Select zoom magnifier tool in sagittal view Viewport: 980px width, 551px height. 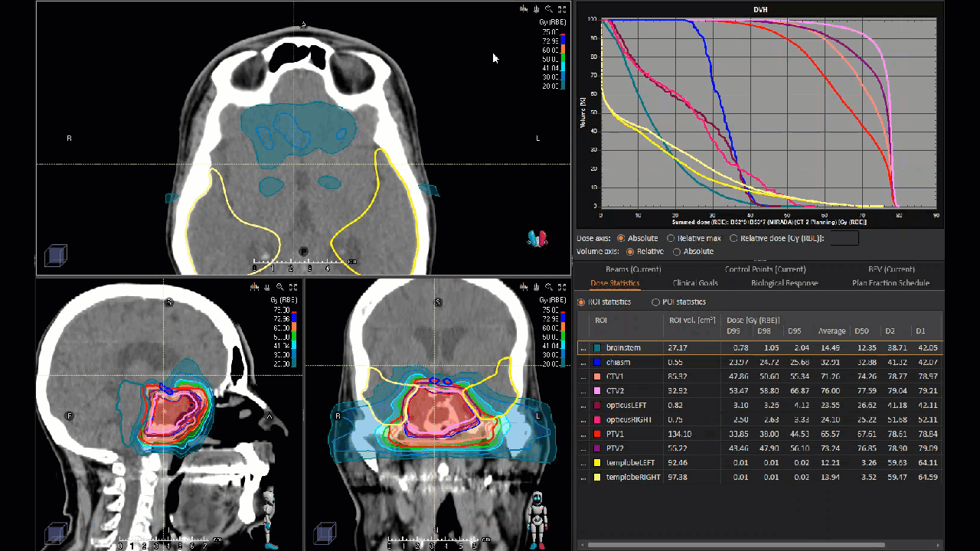tap(280, 286)
